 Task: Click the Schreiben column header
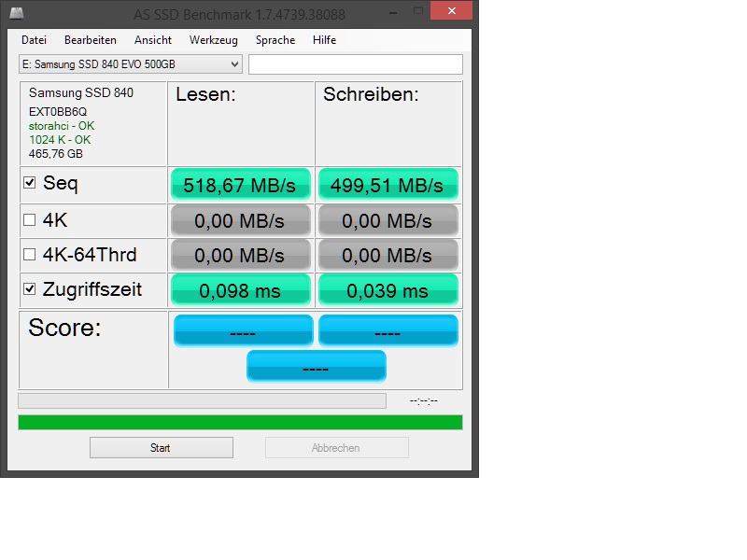pyautogui.click(x=371, y=94)
